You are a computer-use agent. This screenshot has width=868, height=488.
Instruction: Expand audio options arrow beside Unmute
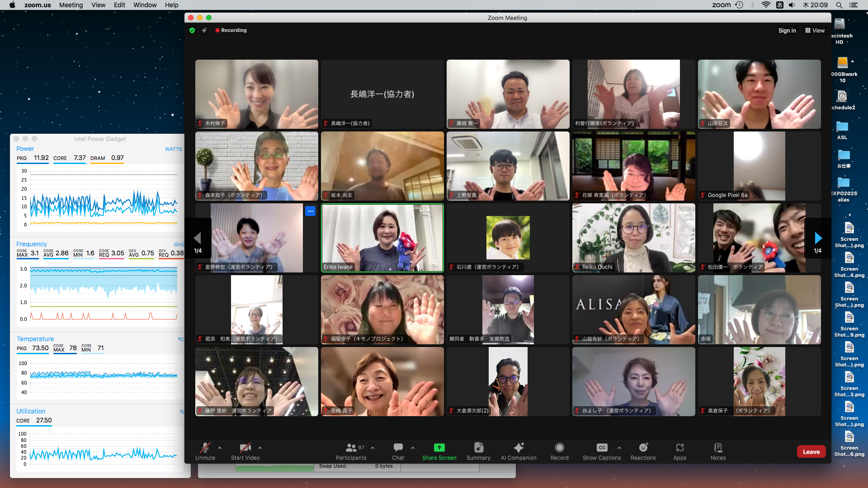pos(220,448)
